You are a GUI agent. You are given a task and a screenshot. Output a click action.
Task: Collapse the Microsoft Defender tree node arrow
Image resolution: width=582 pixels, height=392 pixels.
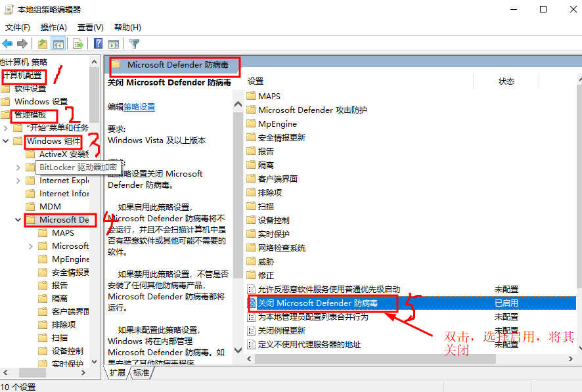pyautogui.click(x=18, y=220)
